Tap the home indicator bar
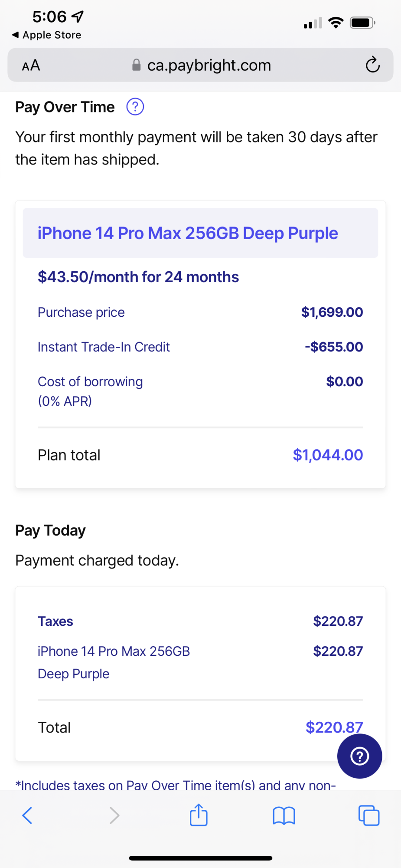The width and height of the screenshot is (401, 868). [x=200, y=858]
